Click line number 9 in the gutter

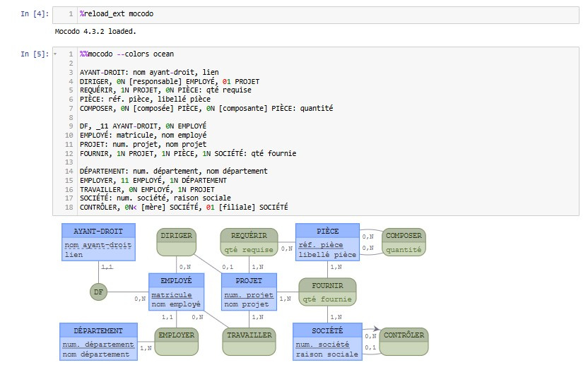71,126
